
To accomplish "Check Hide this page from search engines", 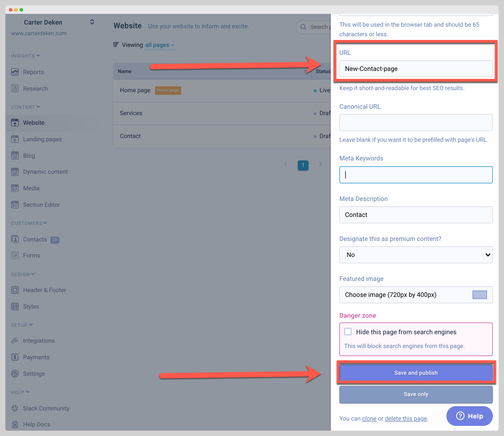I will (348, 332).
